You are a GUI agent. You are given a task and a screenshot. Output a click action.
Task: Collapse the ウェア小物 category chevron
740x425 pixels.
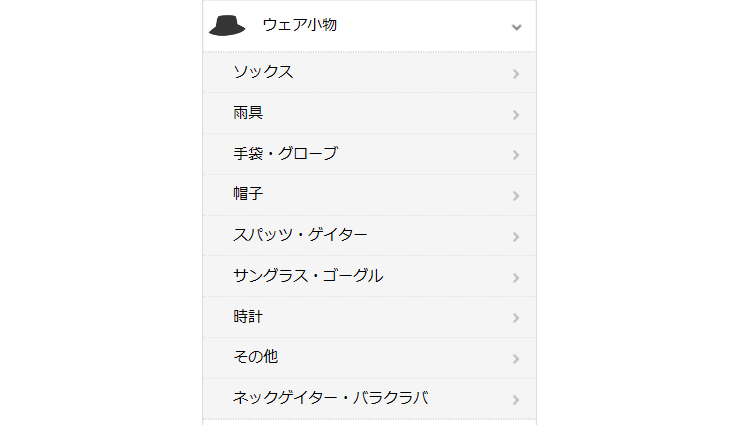[x=516, y=27]
